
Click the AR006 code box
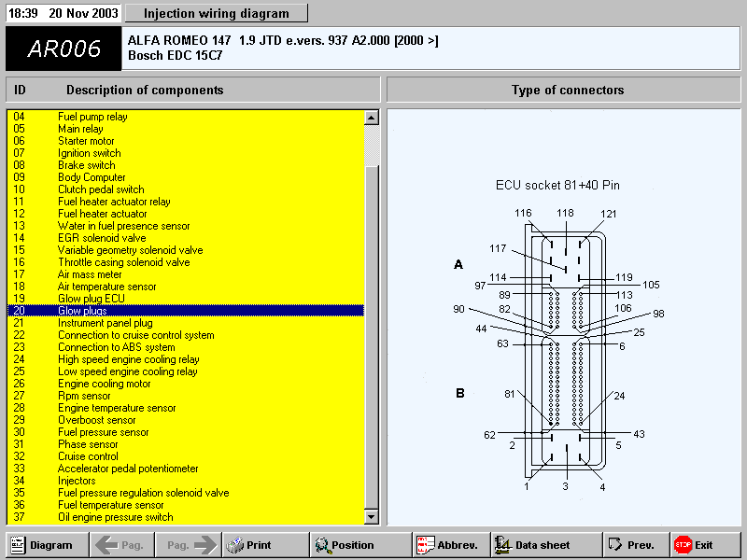pos(63,49)
